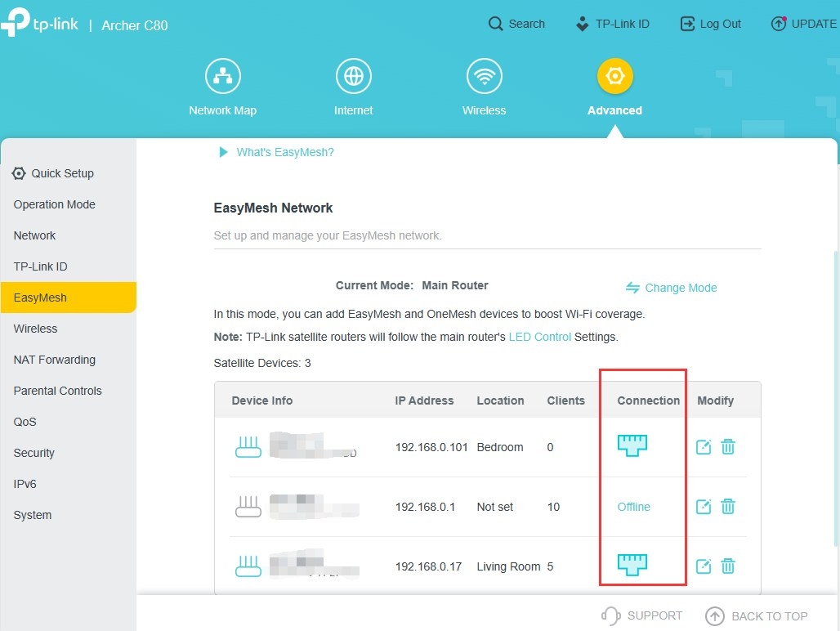Click the Connection column header

tap(648, 401)
